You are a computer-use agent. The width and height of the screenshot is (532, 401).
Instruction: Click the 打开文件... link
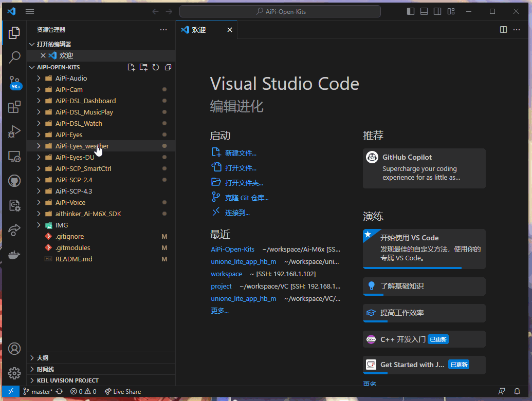(x=241, y=168)
